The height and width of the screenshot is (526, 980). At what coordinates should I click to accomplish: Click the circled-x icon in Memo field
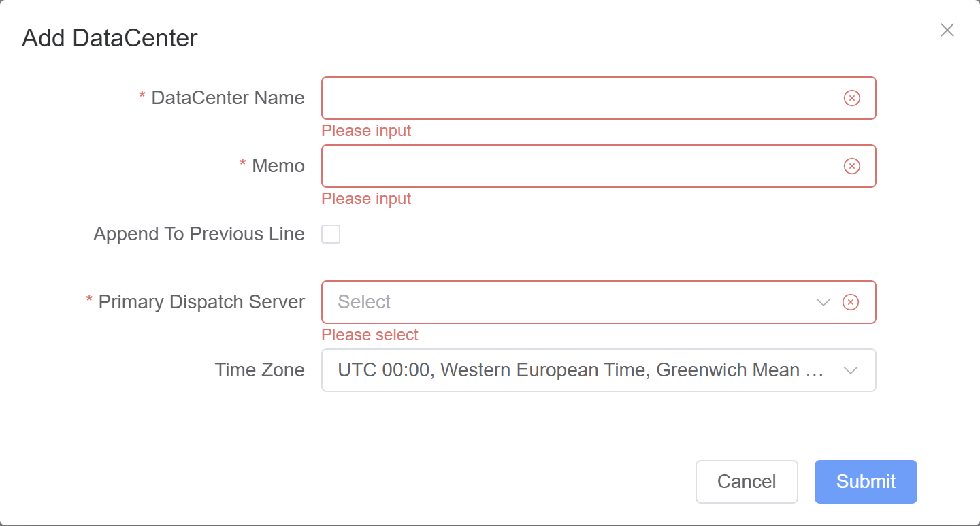[851, 166]
